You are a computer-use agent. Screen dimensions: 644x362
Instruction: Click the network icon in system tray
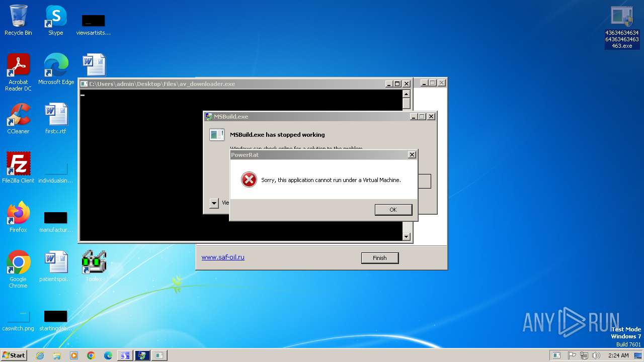pos(584,355)
